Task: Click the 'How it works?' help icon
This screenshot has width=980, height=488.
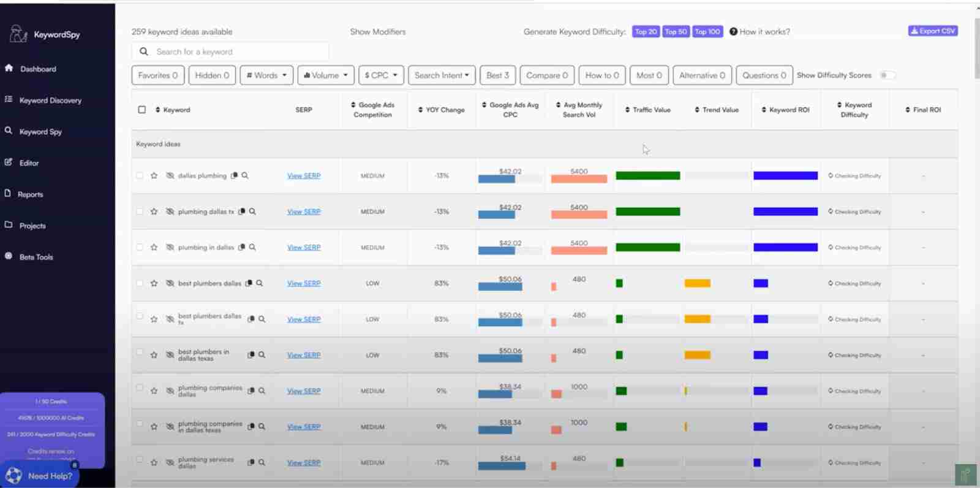Action: click(x=733, y=32)
